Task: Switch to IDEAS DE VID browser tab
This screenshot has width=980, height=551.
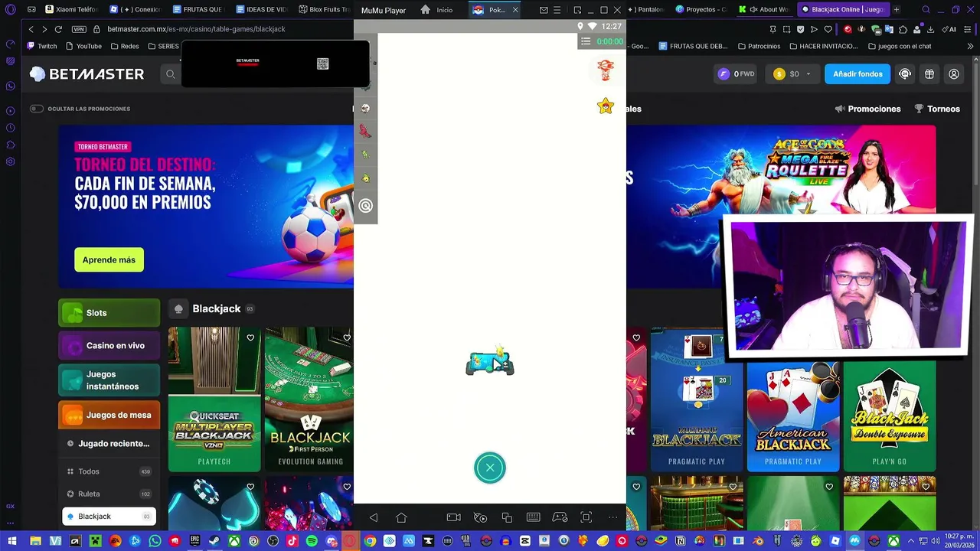Action: point(261,9)
